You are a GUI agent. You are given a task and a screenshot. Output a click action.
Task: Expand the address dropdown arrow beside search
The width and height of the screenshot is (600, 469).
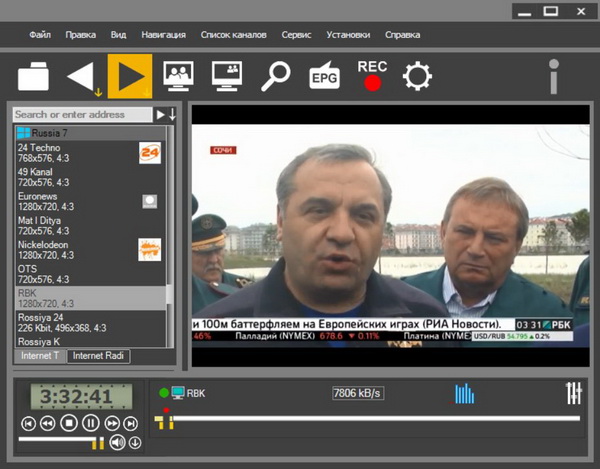(171, 115)
